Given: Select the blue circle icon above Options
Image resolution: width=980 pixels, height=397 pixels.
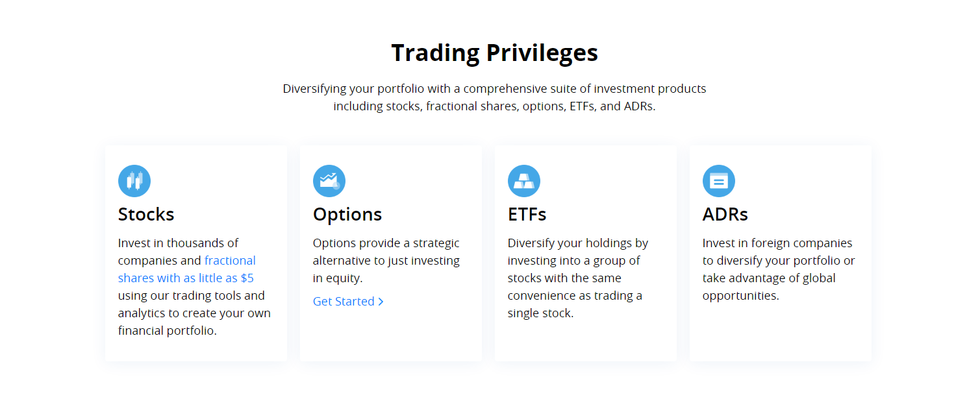Looking at the screenshot, I should pos(329,181).
